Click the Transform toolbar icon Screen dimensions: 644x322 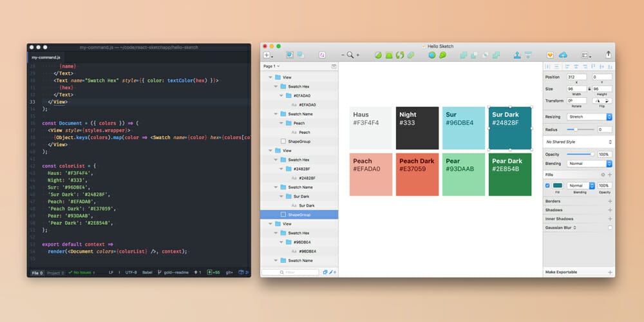click(x=389, y=55)
